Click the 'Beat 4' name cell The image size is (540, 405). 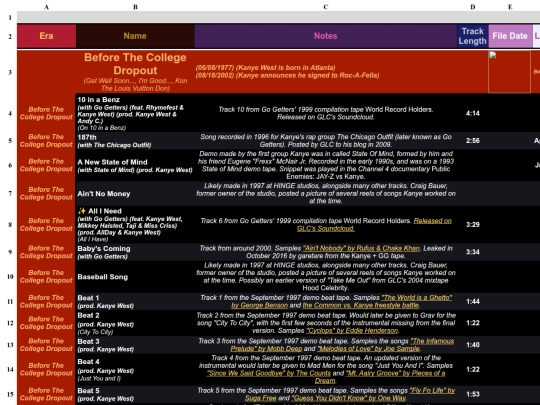click(x=135, y=369)
